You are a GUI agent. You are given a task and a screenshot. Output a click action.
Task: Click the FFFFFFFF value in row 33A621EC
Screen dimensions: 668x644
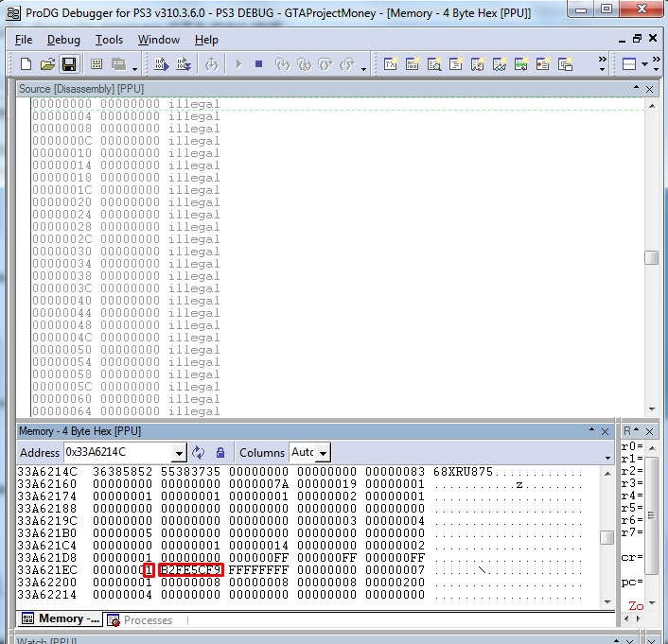tap(259, 570)
